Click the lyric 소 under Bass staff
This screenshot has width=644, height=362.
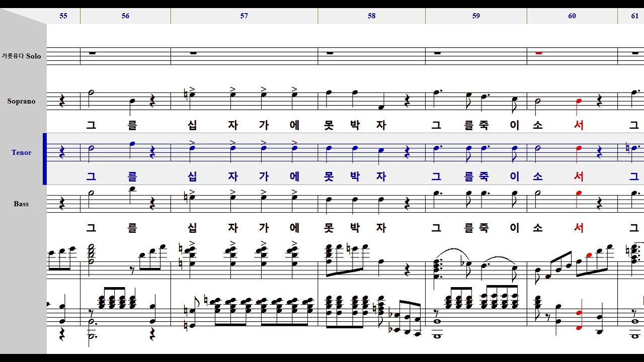[x=537, y=228]
